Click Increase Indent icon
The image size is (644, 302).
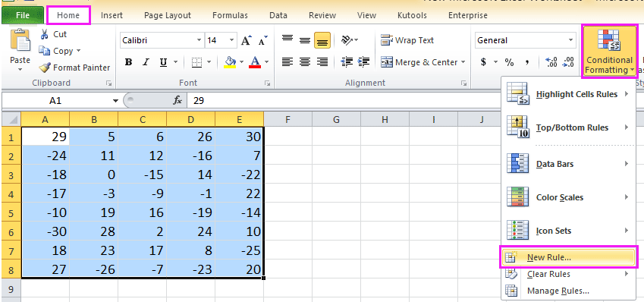point(364,62)
